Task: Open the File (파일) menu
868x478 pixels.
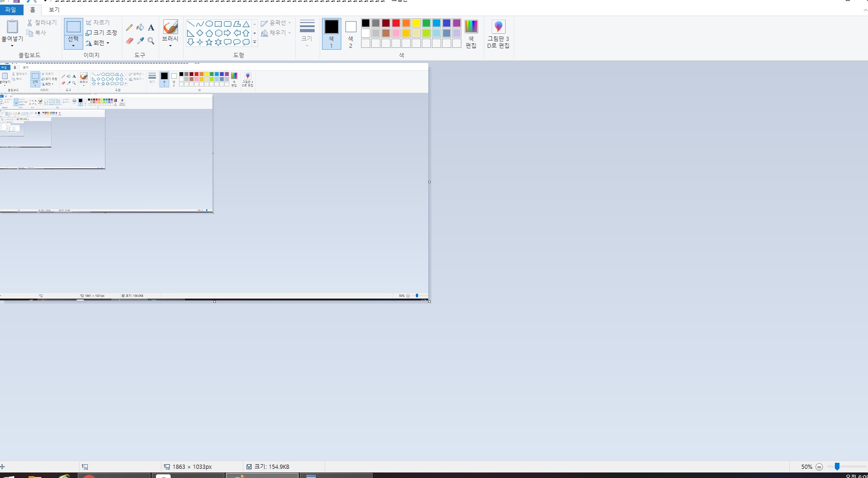Action: point(11,10)
